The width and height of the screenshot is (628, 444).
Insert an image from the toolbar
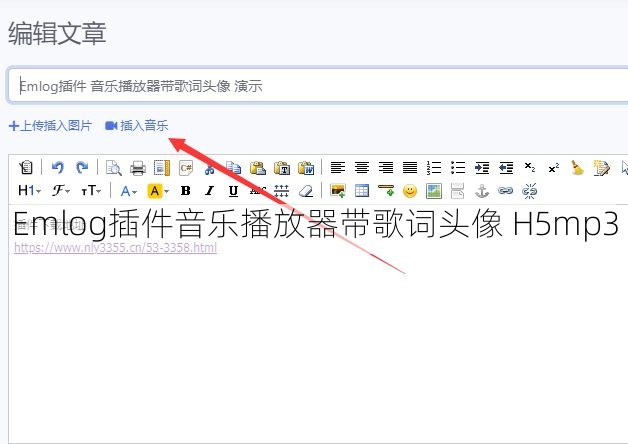(338, 191)
